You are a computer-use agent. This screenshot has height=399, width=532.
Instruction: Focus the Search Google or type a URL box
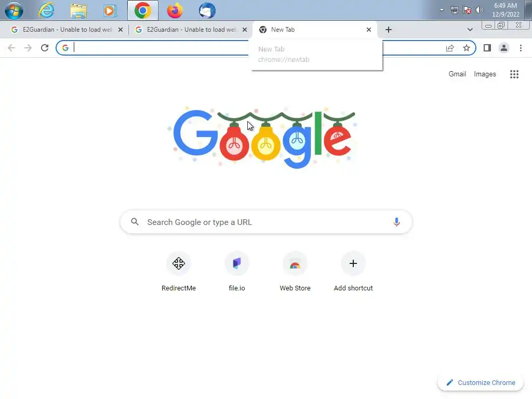(x=266, y=222)
